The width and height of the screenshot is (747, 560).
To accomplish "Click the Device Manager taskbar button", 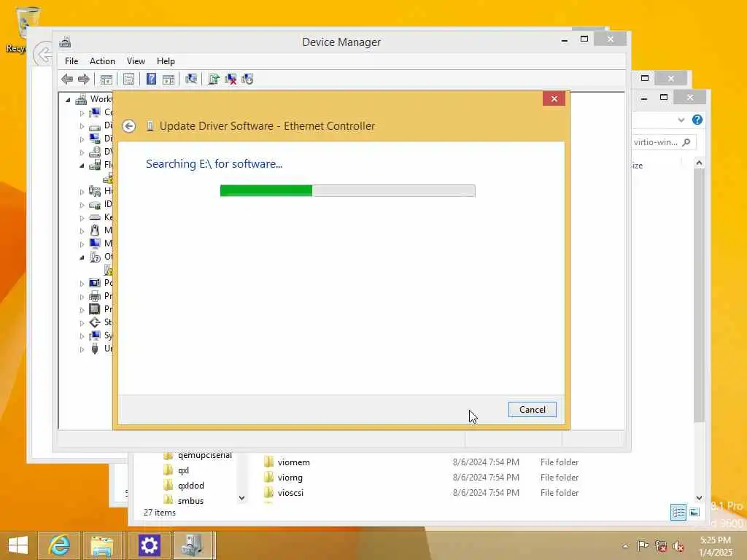I will click(194, 545).
